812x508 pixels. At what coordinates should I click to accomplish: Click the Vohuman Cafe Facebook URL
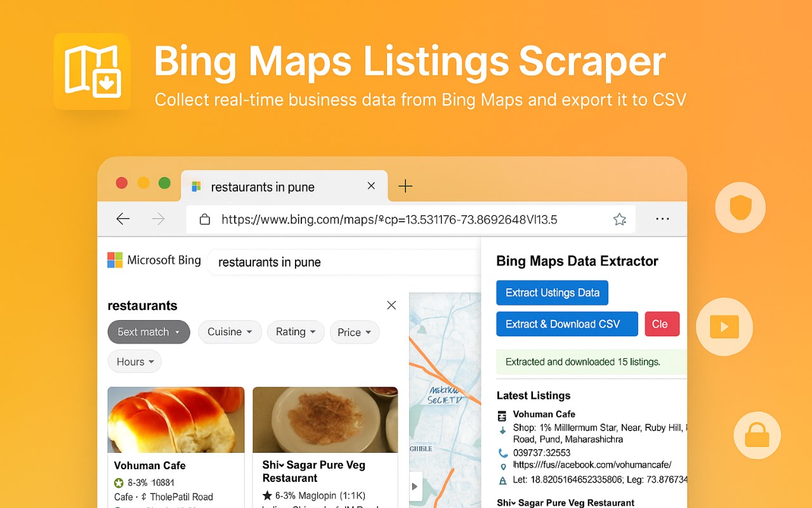[x=593, y=465]
